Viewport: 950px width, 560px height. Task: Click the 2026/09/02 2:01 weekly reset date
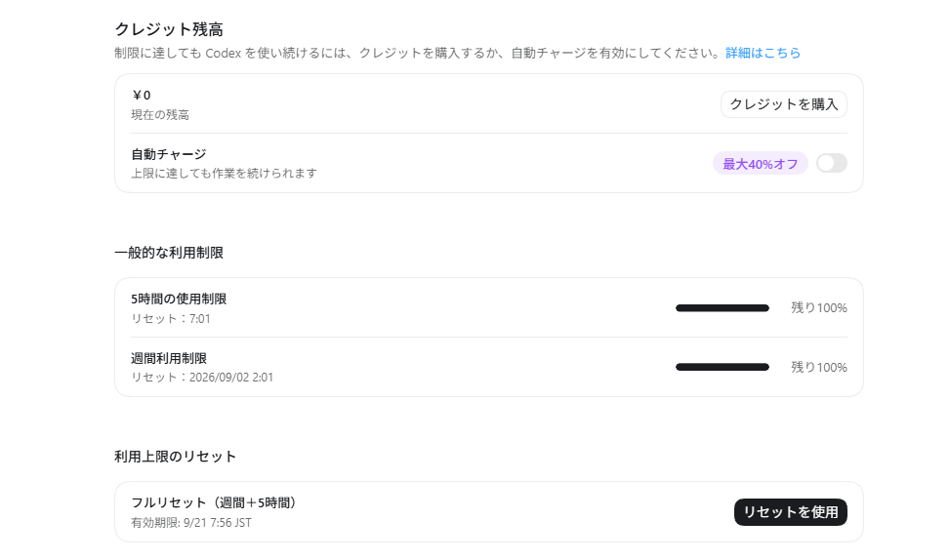(x=230, y=378)
